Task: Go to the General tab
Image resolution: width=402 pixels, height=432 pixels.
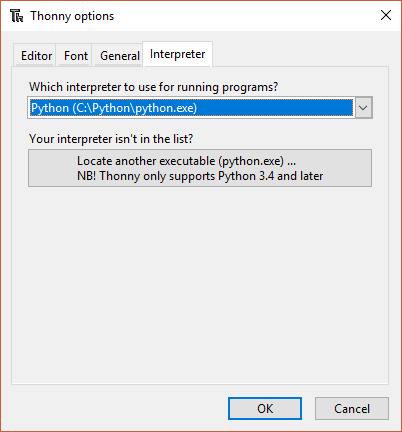Action: [x=120, y=56]
